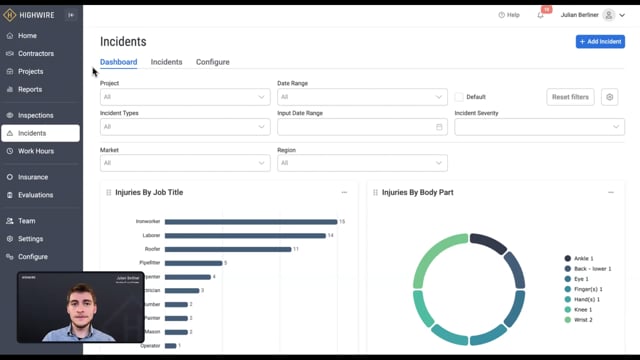Click the Knee legend color dot
The height and width of the screenshot is (360, 640).
567,310
